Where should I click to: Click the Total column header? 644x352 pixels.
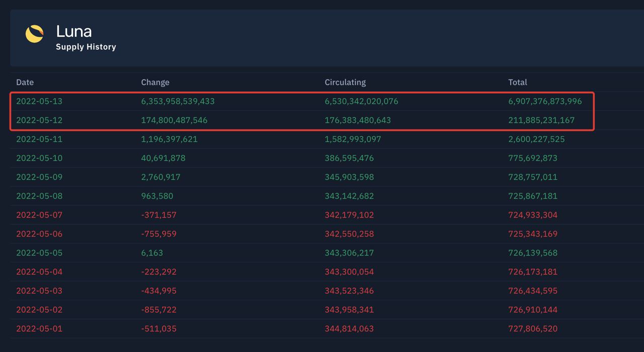pos(518,82)
